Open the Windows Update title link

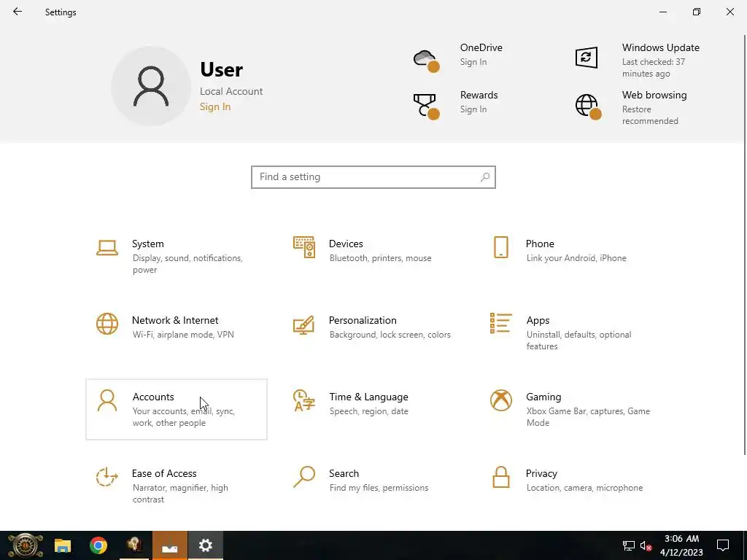click(x=661, y=47)
